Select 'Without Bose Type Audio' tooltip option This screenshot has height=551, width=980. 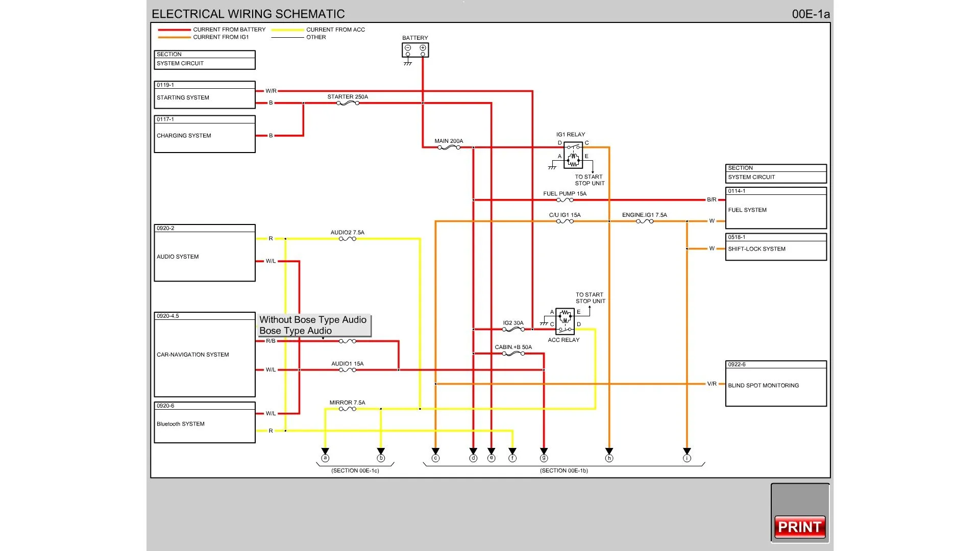coord(313,320)
